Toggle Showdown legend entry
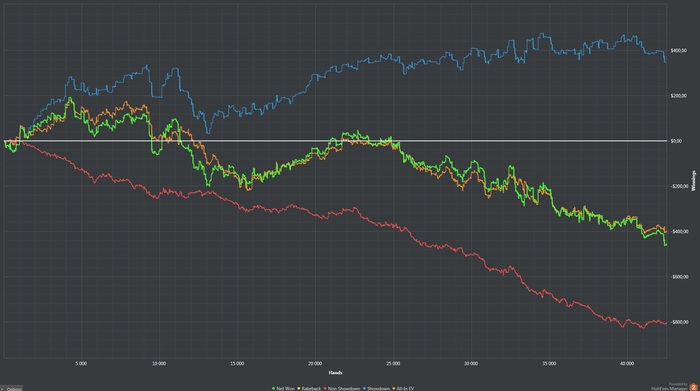 376,389
